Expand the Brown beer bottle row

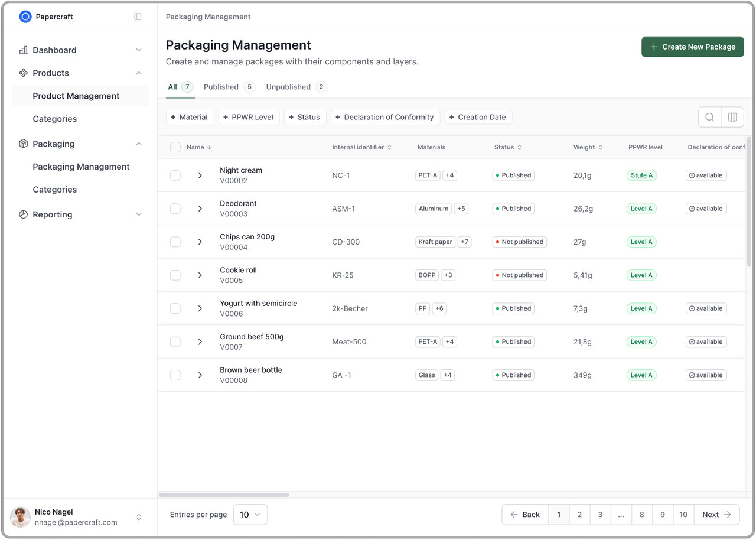(x=200, y=375)
